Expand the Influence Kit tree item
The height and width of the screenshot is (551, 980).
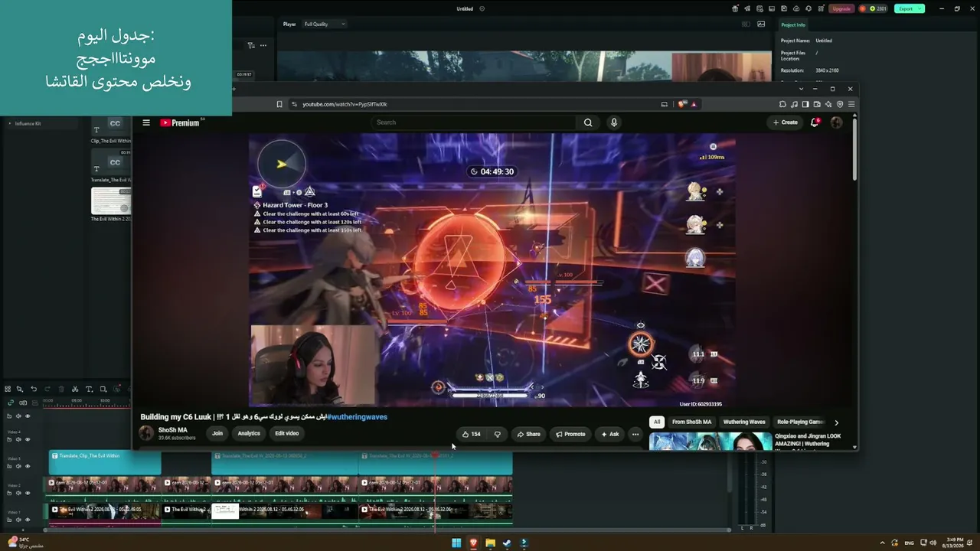click(9, 123)
